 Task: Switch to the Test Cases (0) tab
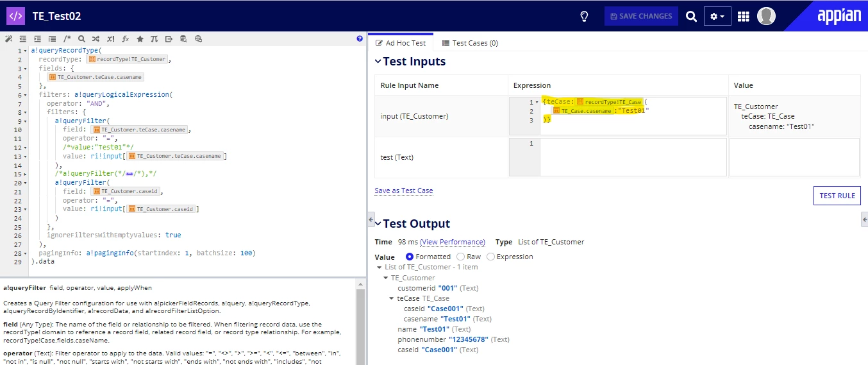click(x=470, y=43)
